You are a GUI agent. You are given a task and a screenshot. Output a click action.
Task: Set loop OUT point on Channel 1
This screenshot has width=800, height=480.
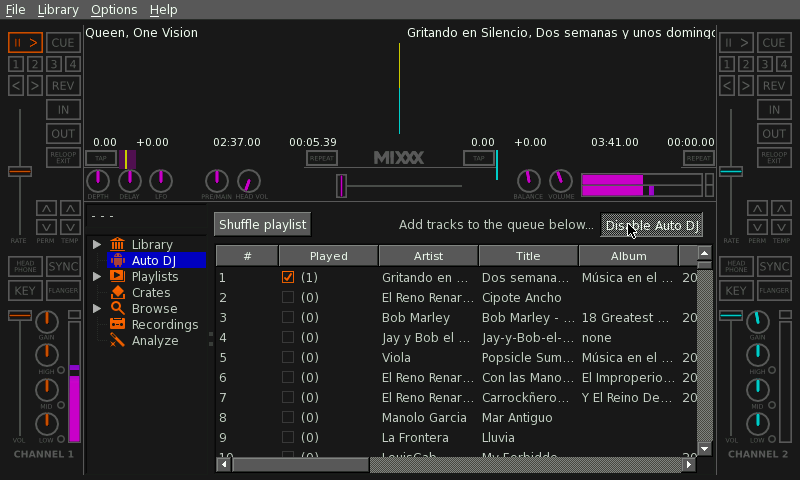click(x=63, y=134)
